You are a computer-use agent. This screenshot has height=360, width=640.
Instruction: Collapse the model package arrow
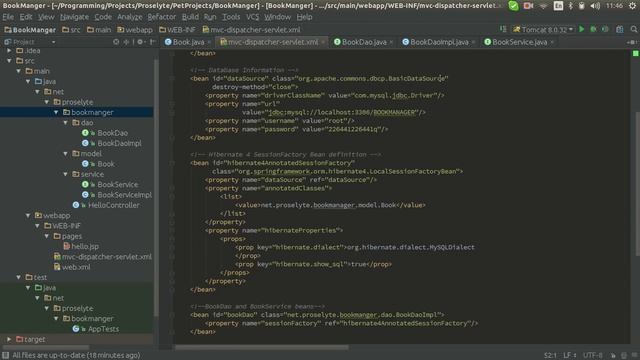coord(65,153)
